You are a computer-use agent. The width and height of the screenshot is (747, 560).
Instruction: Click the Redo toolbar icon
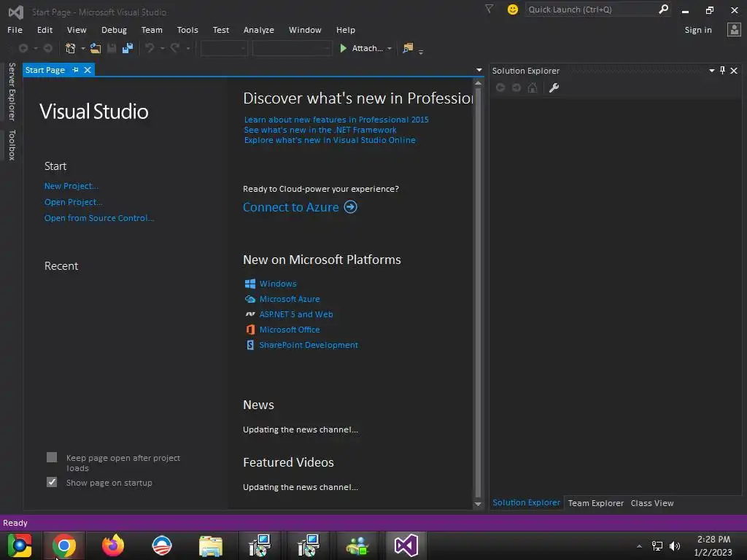click(x=175, y=48)
